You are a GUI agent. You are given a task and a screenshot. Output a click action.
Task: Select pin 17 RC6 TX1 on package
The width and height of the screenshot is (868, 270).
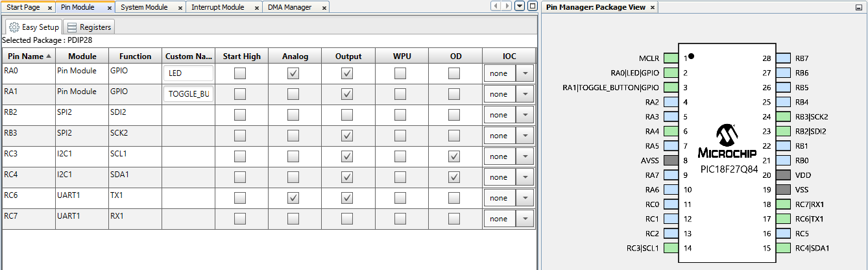(x=784, y=219)
